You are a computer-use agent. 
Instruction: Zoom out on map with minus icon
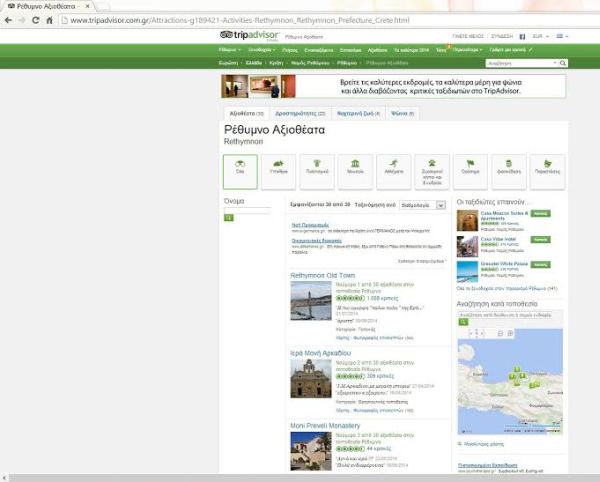tap(500, 334)
